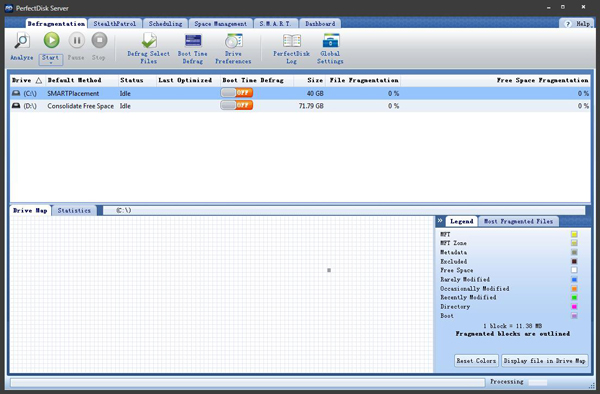Open the Dashboard tab

(x=320, y=23)
